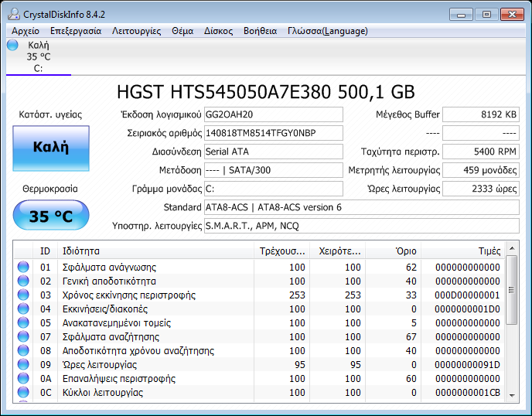Click the Καλή health status button
Image resolution: width=532 pixels, height=416 pixels.
click(x=51, y=148)
